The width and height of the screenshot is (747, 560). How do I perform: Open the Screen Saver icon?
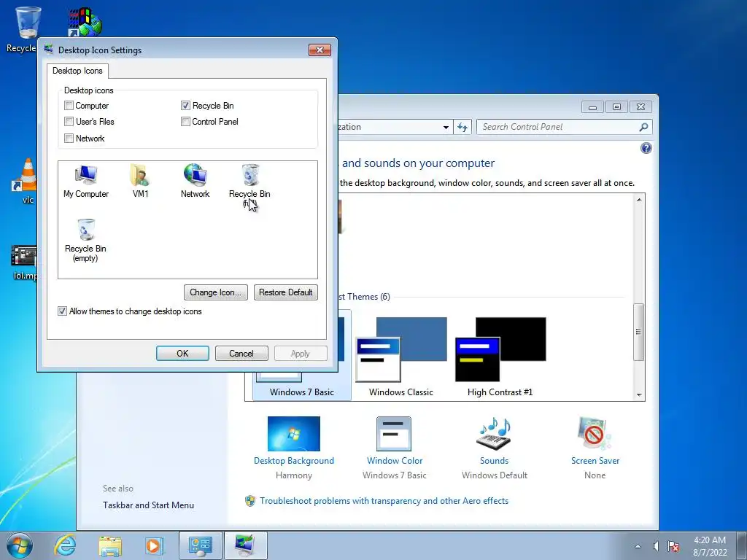(594, 433)
